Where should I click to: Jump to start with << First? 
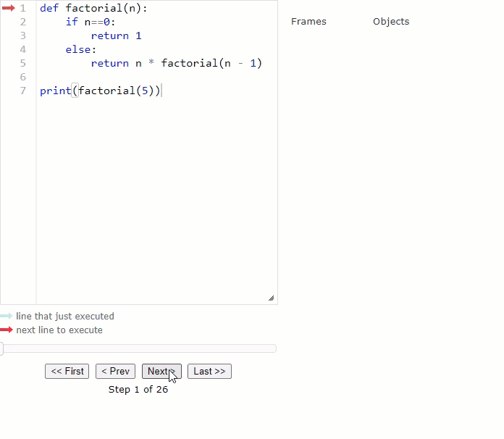(x=67, y=371)
